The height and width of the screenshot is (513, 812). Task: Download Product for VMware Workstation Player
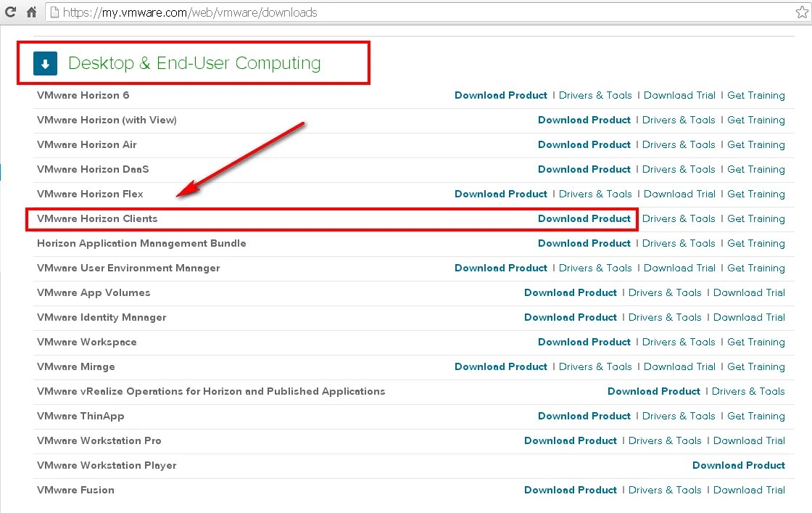pos(739,465)
